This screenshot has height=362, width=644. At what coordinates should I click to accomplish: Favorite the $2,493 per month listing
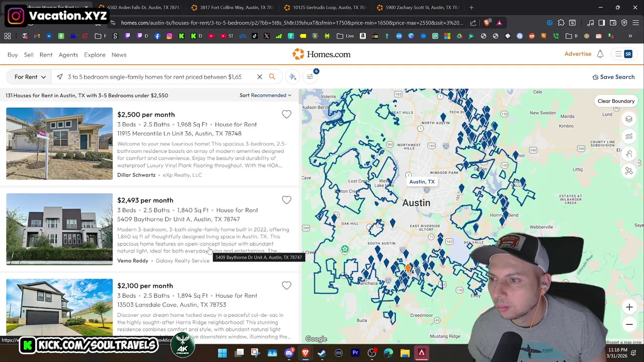(x=287, y=200)
